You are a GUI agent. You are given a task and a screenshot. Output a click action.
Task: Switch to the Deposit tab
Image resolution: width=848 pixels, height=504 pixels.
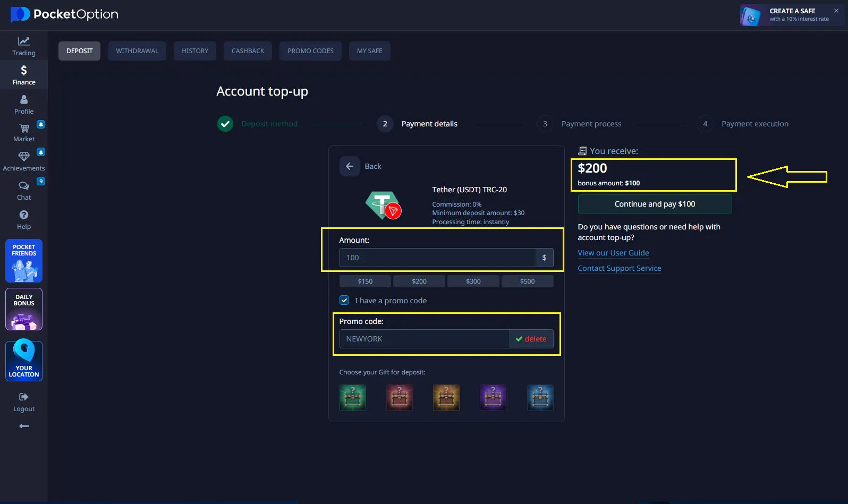click(80, 51)
